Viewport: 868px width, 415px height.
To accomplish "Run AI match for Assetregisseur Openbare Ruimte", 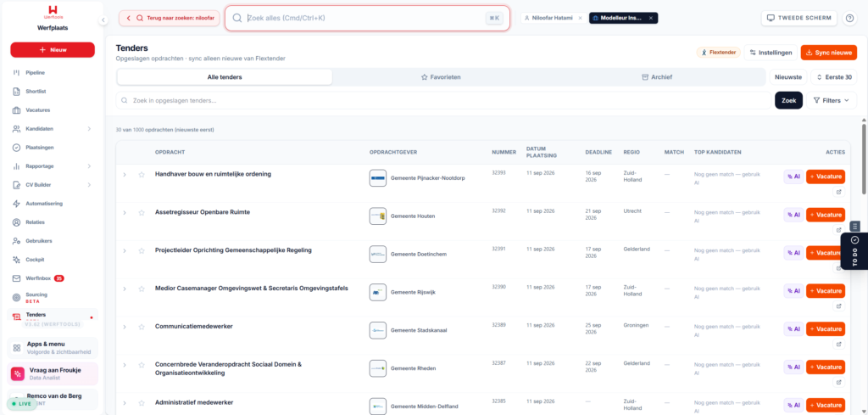I will click(x=793, y=215).
